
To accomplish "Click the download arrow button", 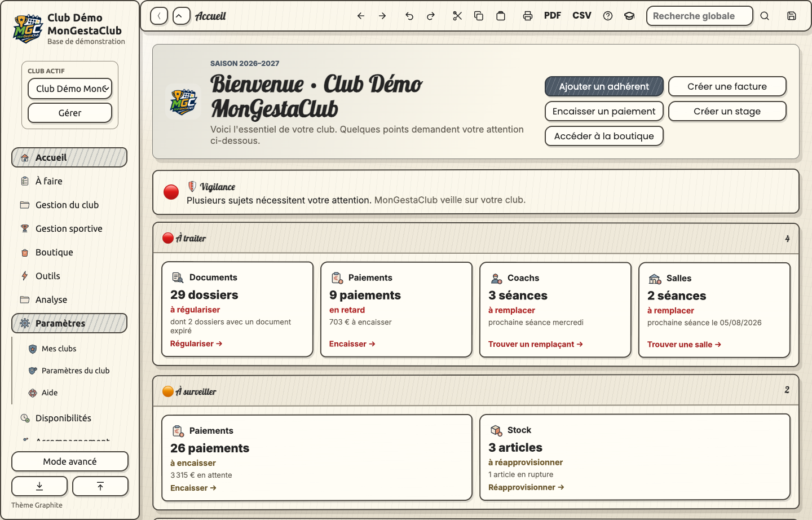I will (x=39, y=486).
